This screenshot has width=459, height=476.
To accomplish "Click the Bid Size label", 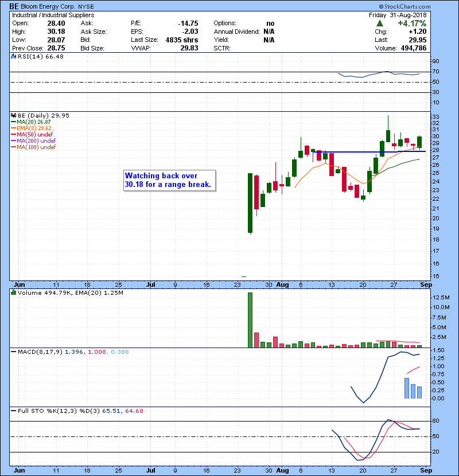I will click(x=92, y=48).
